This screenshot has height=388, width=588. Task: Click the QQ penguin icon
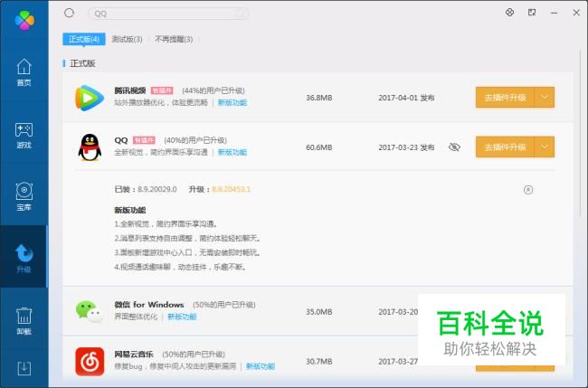point(90,147)
